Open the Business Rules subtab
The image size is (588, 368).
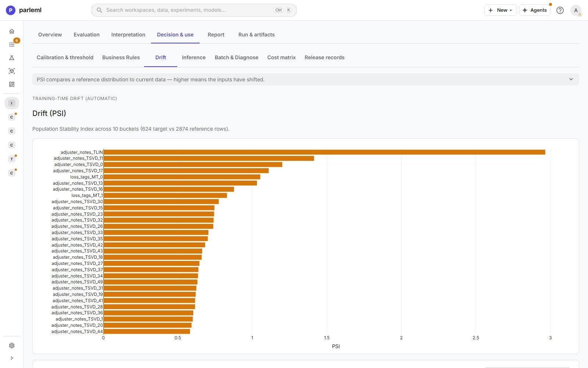(121, 57)
